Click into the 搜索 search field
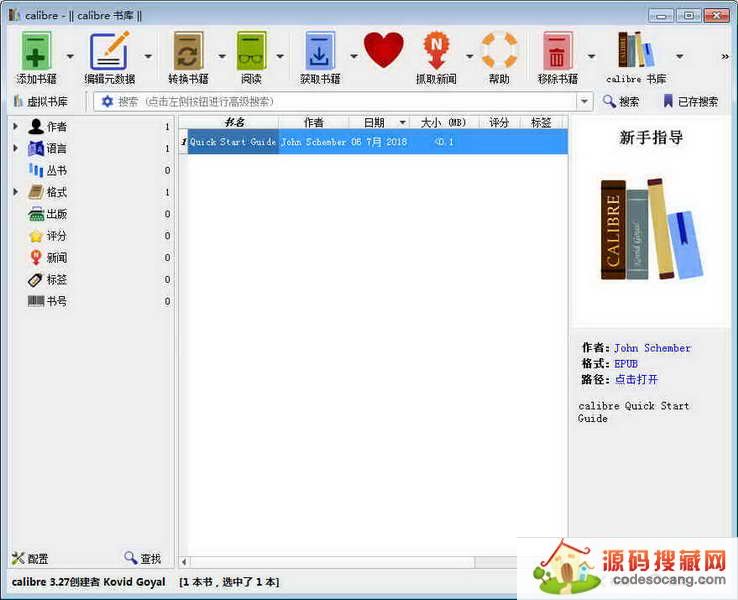Image resolution: width=738 pixels, height=600 pixels. pyautogui.click(x=340, y=102)
